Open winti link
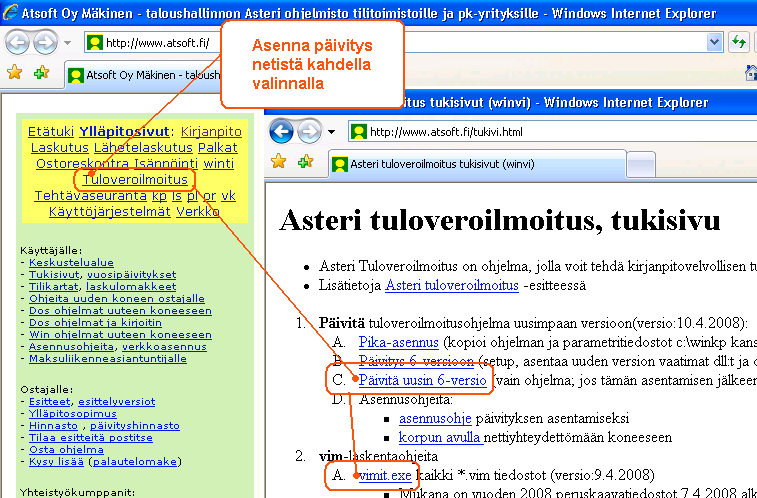The image size is (757, 498). (x=219, y=164)
